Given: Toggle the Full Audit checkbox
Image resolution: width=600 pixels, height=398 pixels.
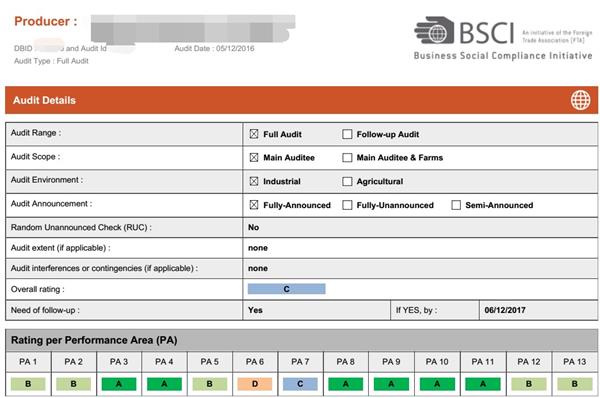Looking at the screenshot, I should click(x=254, y=134).
